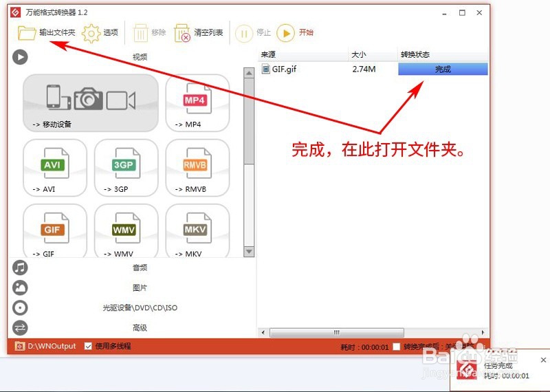
Task: Toggle the use multithreading checkbox
Action: [88, 347]
